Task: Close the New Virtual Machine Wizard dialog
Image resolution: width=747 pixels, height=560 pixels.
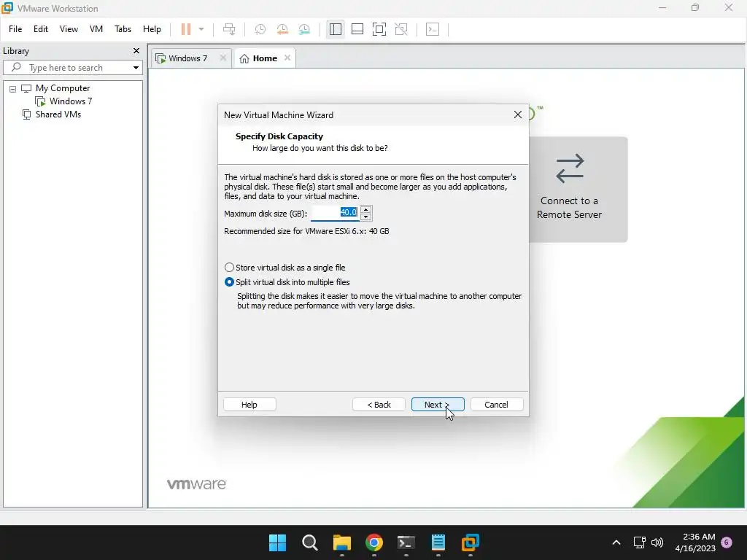Action: click(x=518, y=114)
